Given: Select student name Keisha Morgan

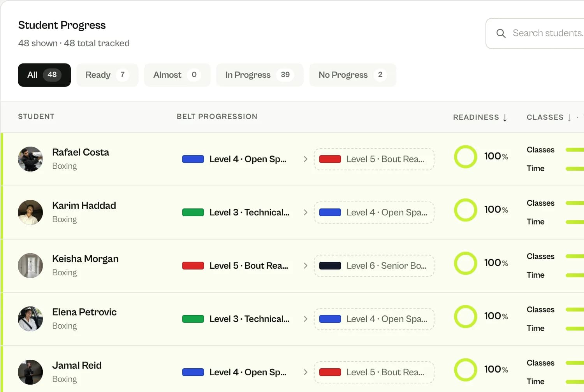Looking at the screenshot, I should click(85, 259).
